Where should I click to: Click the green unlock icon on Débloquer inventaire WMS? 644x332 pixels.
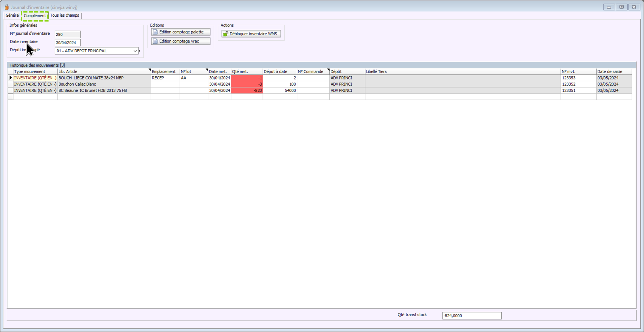225,34
